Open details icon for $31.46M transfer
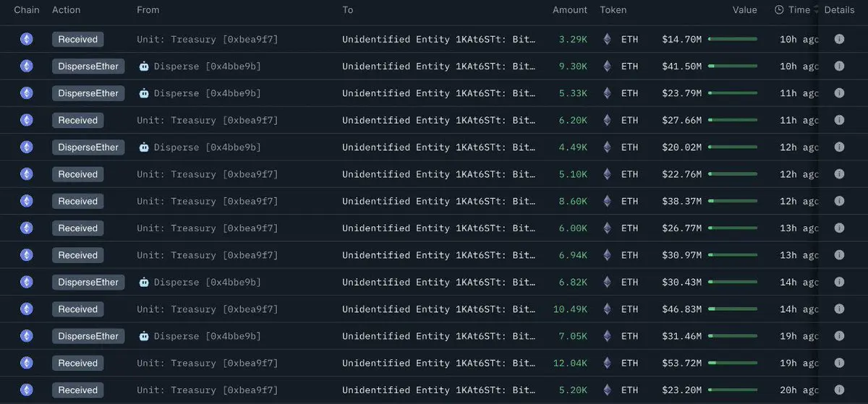The image size is (868, 404). (839, 336)
